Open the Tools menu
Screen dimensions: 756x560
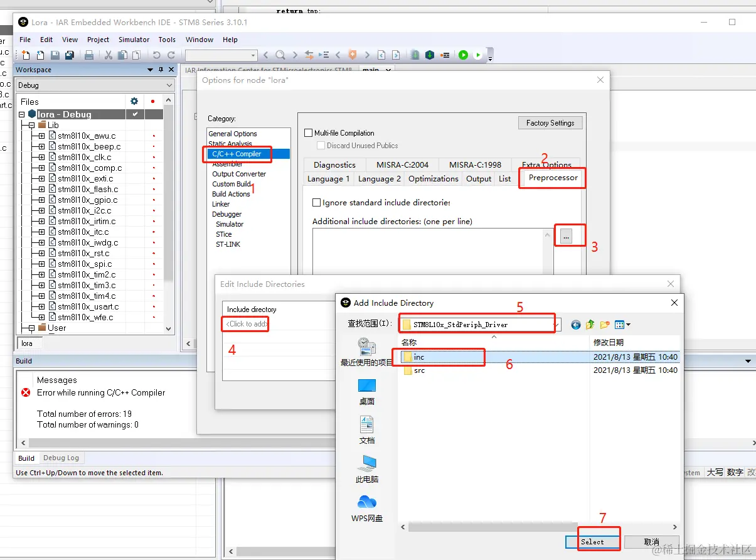coord(167,40)
